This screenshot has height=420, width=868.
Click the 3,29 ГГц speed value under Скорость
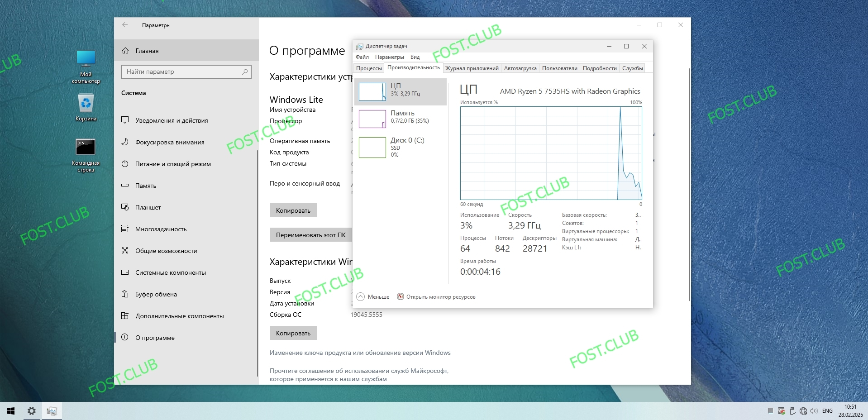tap(524, 225)
